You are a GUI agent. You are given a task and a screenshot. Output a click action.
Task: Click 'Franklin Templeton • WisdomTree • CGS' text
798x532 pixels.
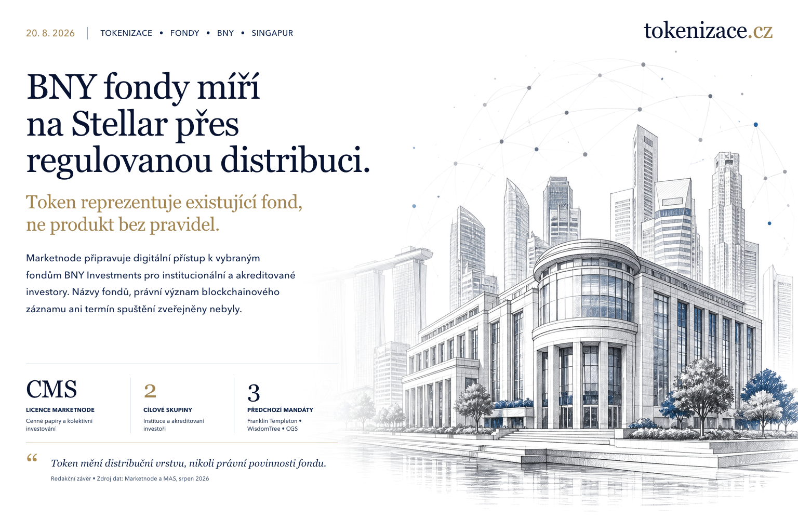pos(274,425)
